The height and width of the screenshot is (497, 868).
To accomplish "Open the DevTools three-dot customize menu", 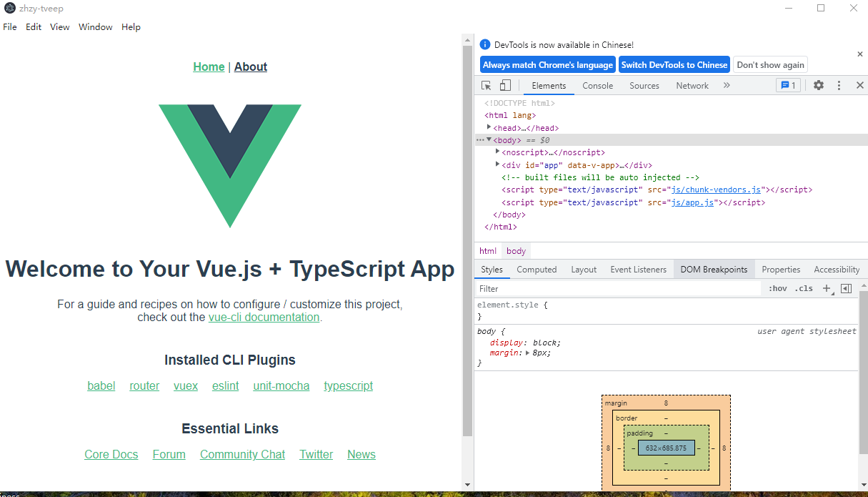I will (x=839, y=85).
